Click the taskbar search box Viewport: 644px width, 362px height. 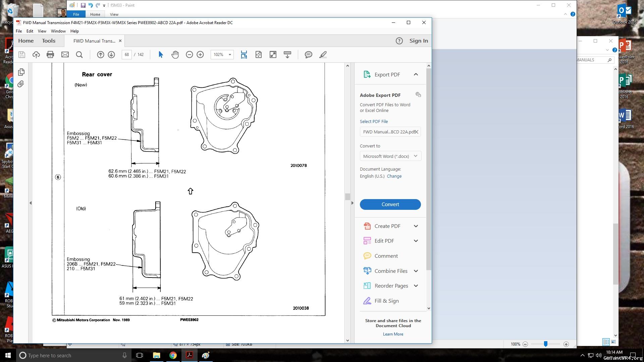click(74, 355)
